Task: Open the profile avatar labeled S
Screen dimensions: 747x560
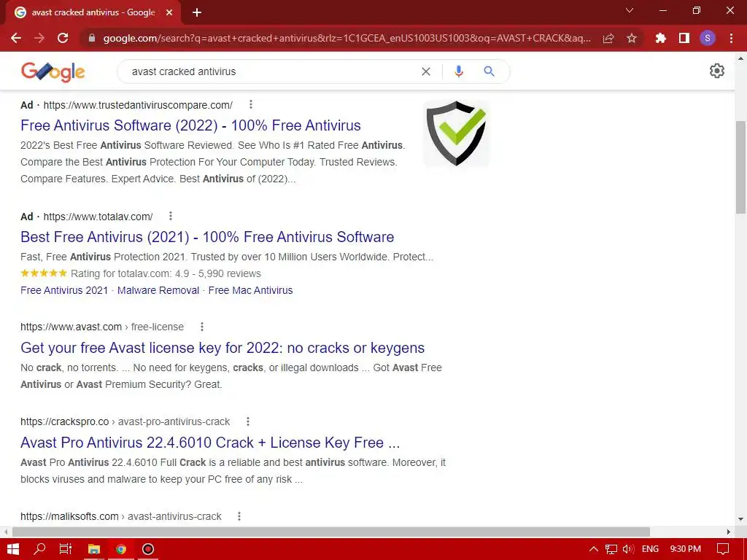Action: pyautogui.click(x=708, y=38)
